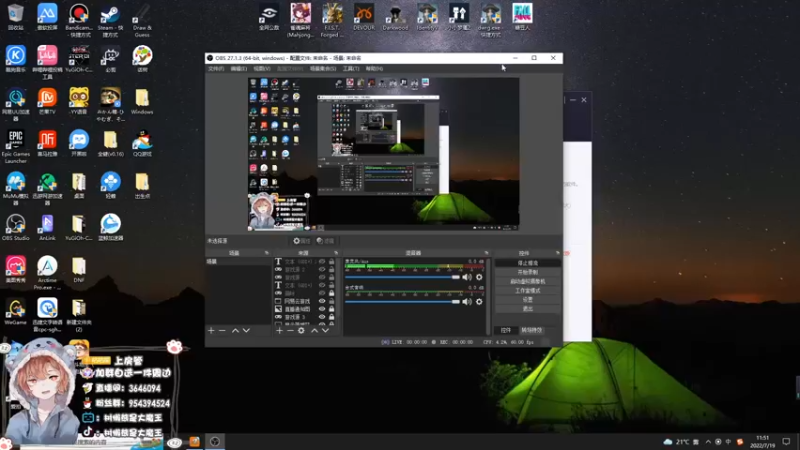
Task: Adjust the 台式音响 desktop audio volume slider
Action: (x=403, y=302)
